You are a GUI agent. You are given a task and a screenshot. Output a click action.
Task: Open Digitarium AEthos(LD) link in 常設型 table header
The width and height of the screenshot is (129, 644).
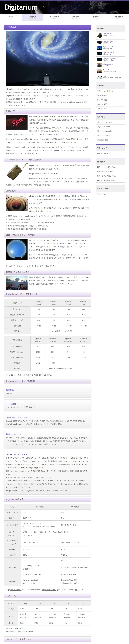[83, 340]
